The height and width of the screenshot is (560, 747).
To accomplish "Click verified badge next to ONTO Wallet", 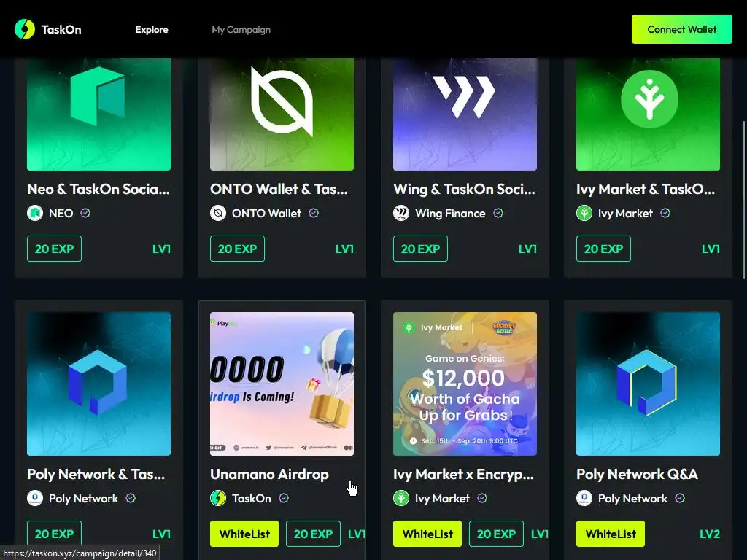I will (x=314, y=213).
